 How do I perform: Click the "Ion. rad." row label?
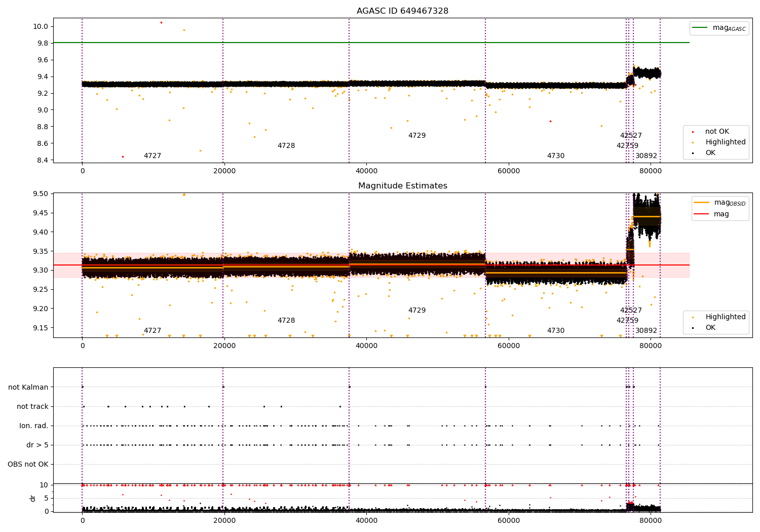[x=34, y=426]
